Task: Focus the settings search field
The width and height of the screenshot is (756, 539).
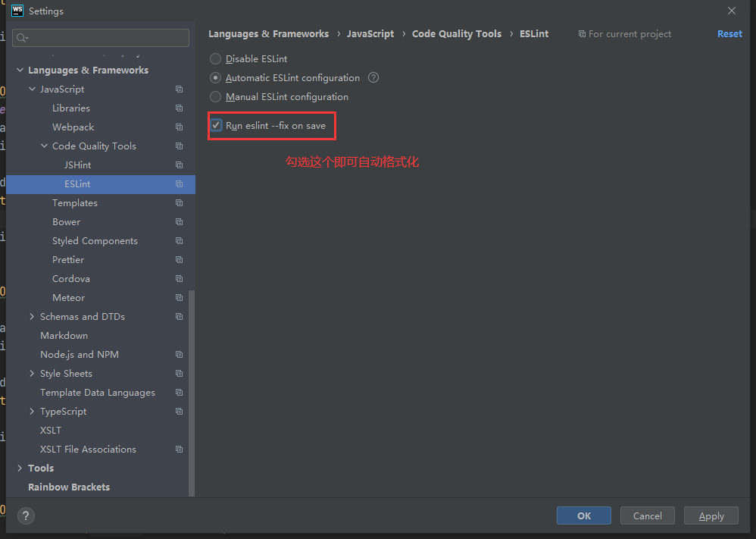Action: tap(101, 38)
